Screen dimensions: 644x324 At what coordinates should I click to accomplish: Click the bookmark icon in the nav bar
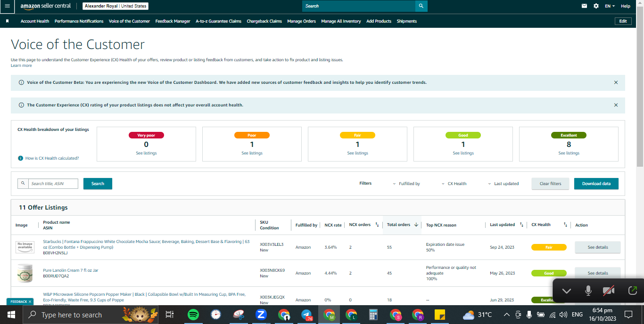pos(7,21)
